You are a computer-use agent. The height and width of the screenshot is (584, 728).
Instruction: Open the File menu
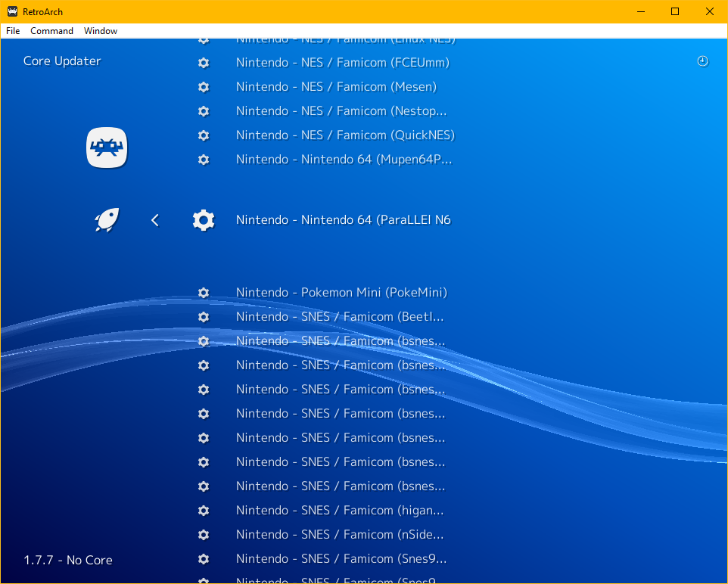tap(13, 31)
